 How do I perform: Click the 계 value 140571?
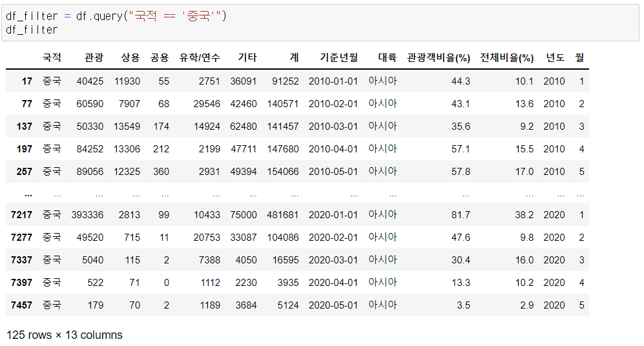coord(283,104)
